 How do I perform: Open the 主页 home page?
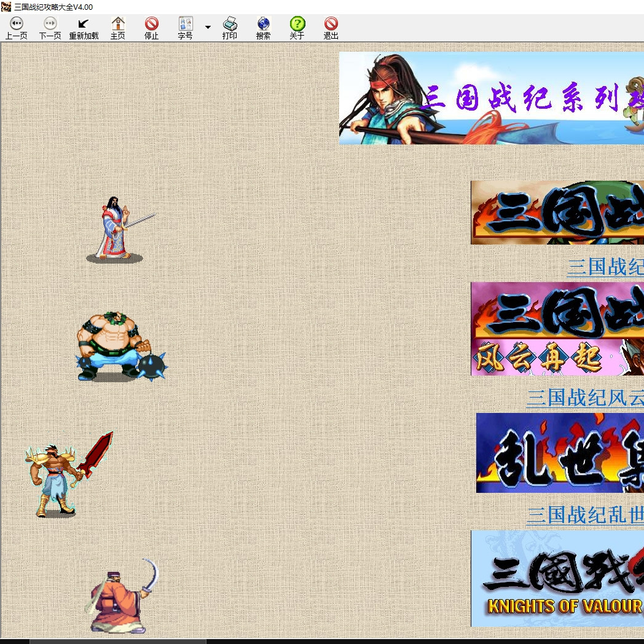[118, 28]
